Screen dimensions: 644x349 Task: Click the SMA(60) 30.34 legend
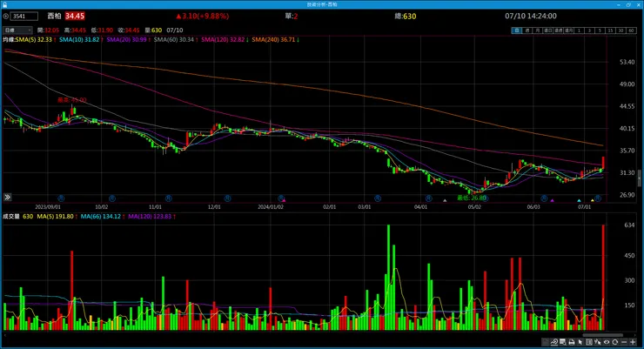pos(176,39)
